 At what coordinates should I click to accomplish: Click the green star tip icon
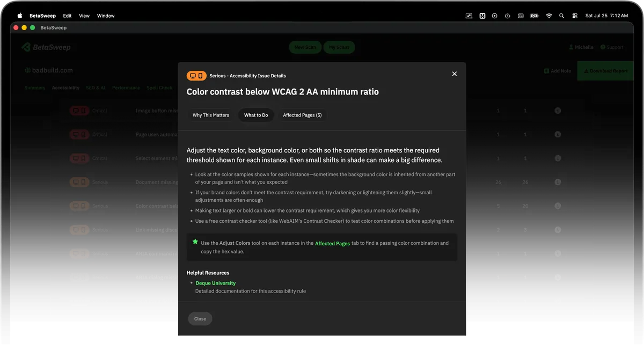click(x=195, y=242)
